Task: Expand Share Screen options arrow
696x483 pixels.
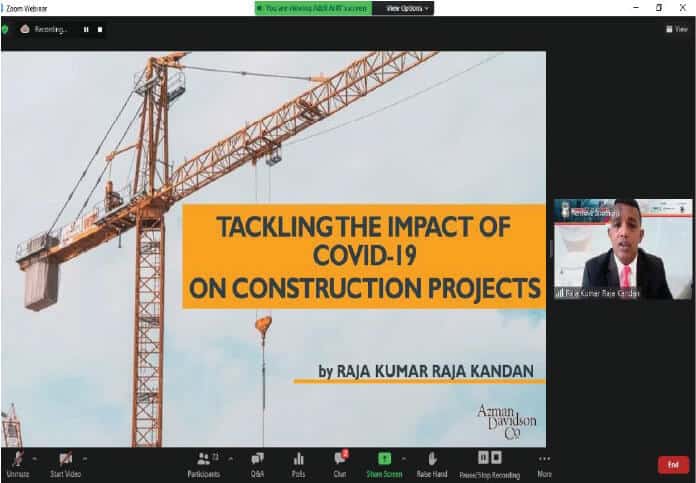Action: click(404, 459)
